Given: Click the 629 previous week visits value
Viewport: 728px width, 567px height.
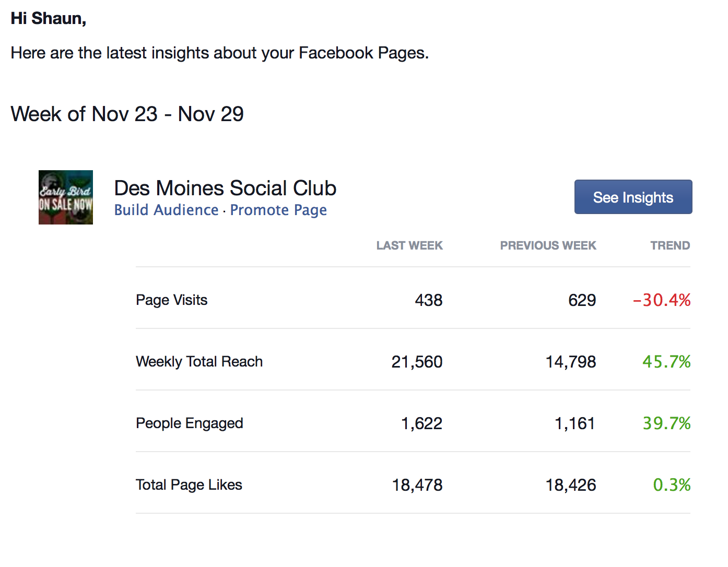Looking at the screenshot, I should coord(582,300).
